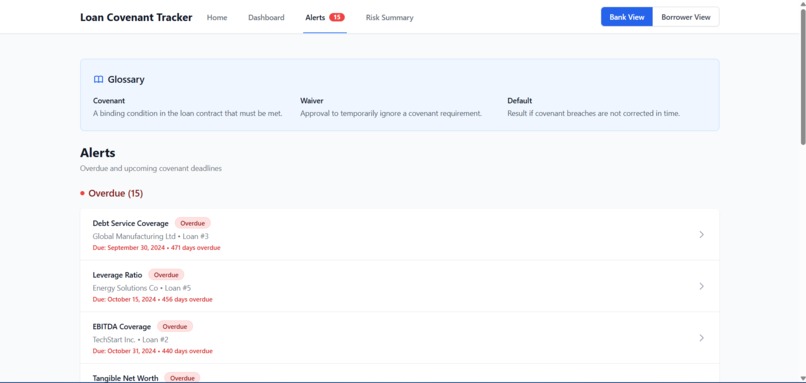This screenshot has width=806, height=383.
Task: Open the Tangible Net Worth alert
Action: tap(399, 374)
